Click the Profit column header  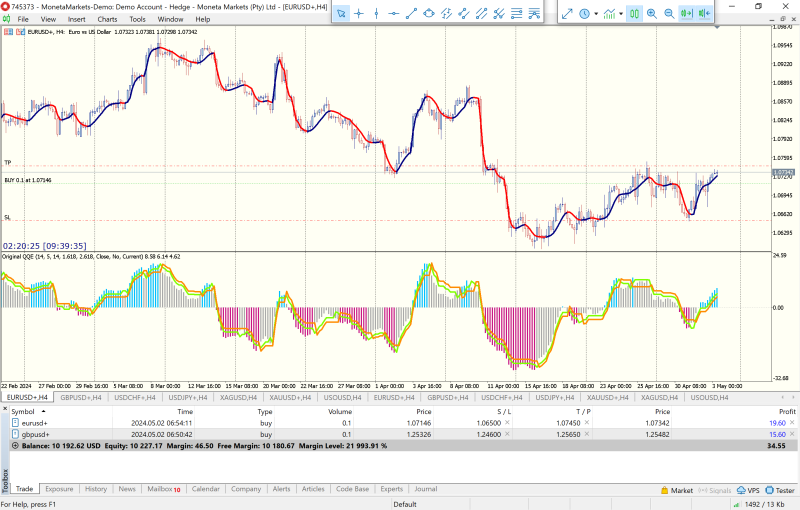[x=787, y=411]
